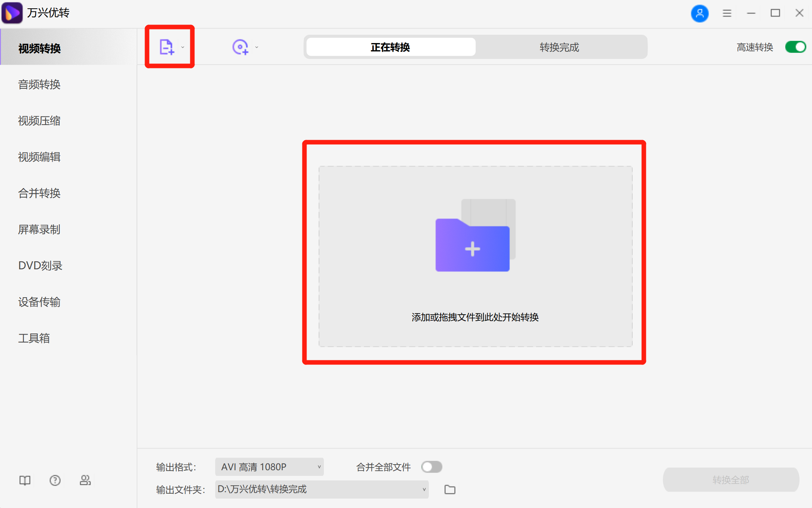Open the 音频转换 audio conversion section
The width and height of the screenshot is (812, 508).
point(39,85)
